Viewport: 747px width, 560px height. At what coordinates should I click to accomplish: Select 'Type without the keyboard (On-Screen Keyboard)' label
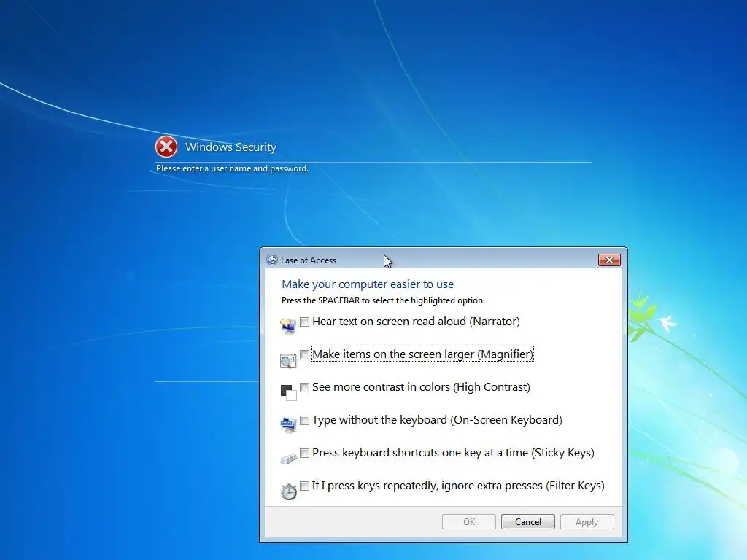pyautogui.click(x=438, y=420)
